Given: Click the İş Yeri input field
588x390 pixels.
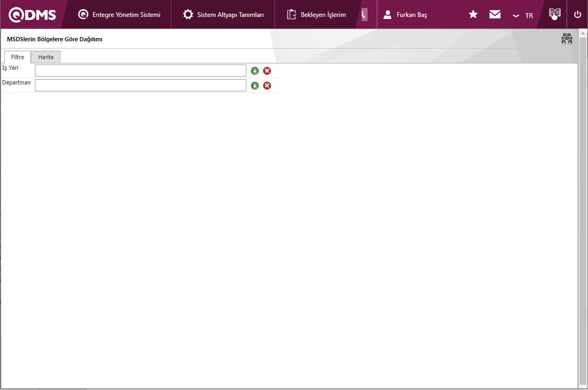Looking at the screenshot, I should click(140, 71).
